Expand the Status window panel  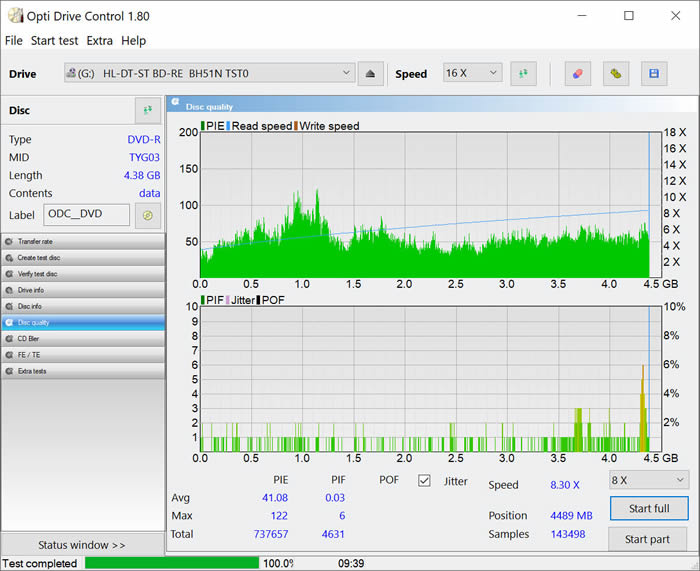[x=82, y=545]
